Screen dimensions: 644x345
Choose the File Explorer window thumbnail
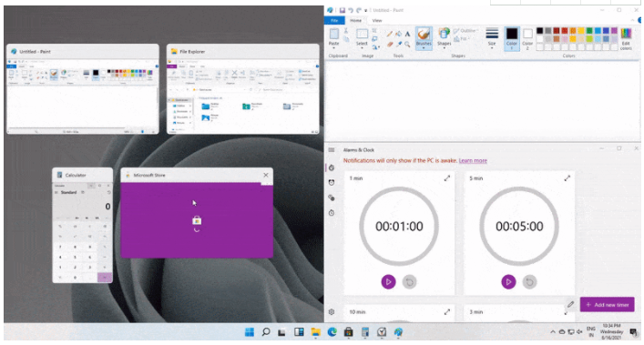tap(242, 89)
